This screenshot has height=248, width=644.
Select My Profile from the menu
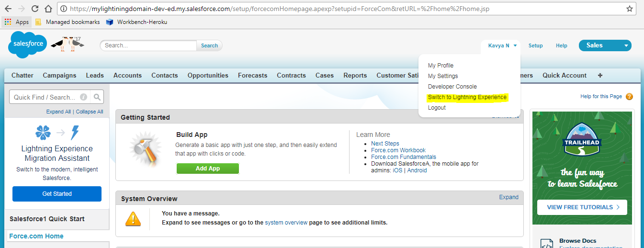tap(441, 66)
